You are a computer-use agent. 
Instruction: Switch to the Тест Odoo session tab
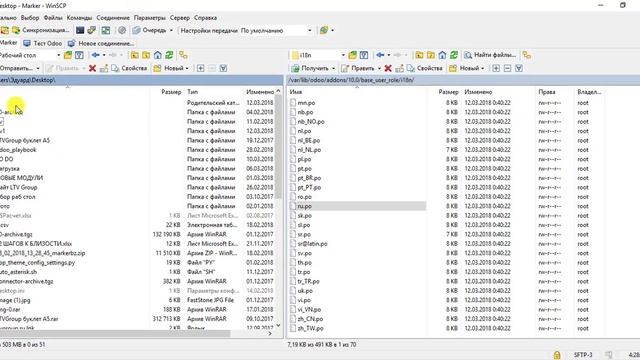pos(43,43)
